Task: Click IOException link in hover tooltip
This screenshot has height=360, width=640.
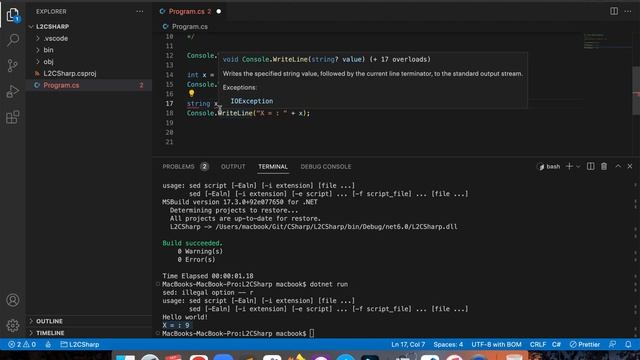Action: [x=252, y=101]
